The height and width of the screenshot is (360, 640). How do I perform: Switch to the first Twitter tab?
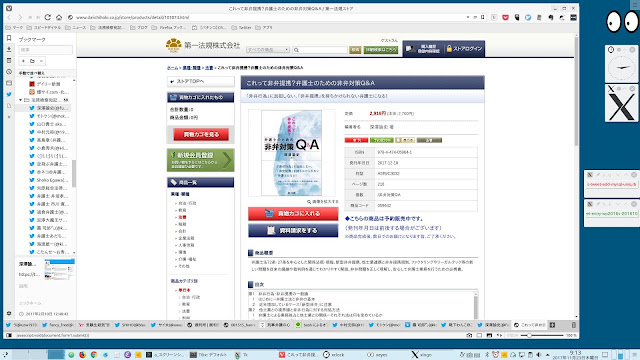(22, 325)
